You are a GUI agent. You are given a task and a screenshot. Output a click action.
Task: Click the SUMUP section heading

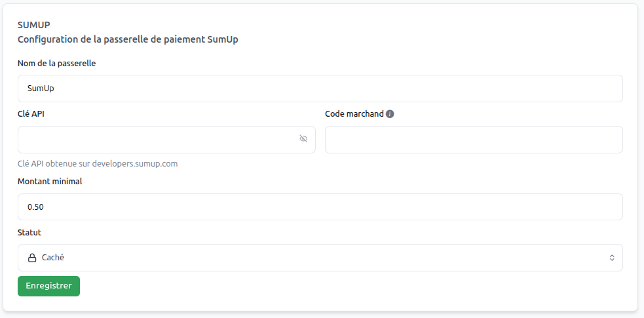[x=34, y=25]
